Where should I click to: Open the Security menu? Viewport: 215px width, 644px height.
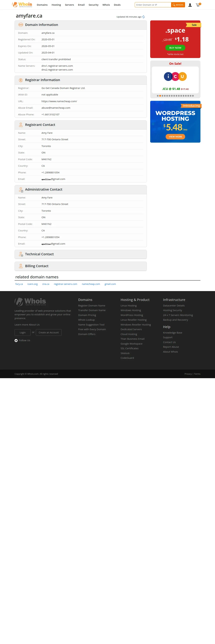[93, 5]
